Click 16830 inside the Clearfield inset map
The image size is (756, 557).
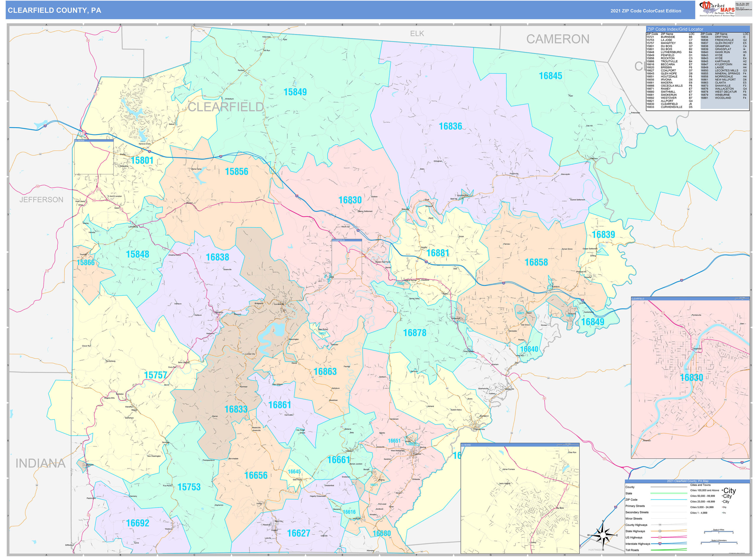(x=691, y=378)
